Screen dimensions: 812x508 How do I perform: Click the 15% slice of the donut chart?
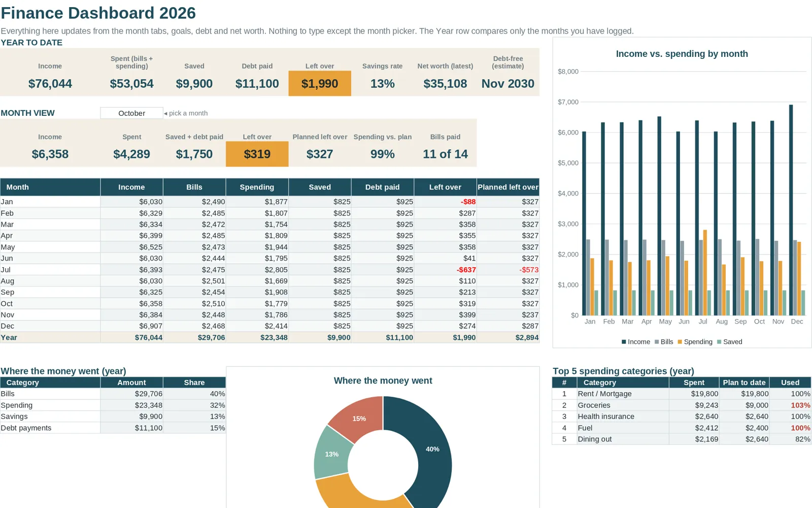[x=359, y=418]
